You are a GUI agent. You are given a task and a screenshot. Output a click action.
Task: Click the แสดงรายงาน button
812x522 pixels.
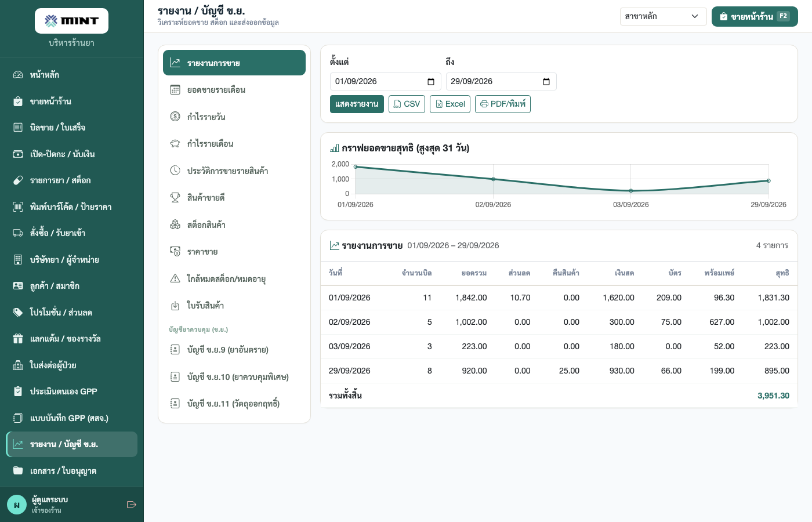point(357,104)
